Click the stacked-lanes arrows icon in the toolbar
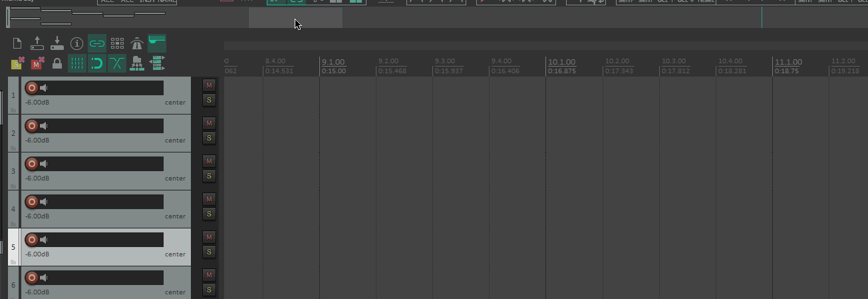 pyautogui.click(x=157, y=63)
